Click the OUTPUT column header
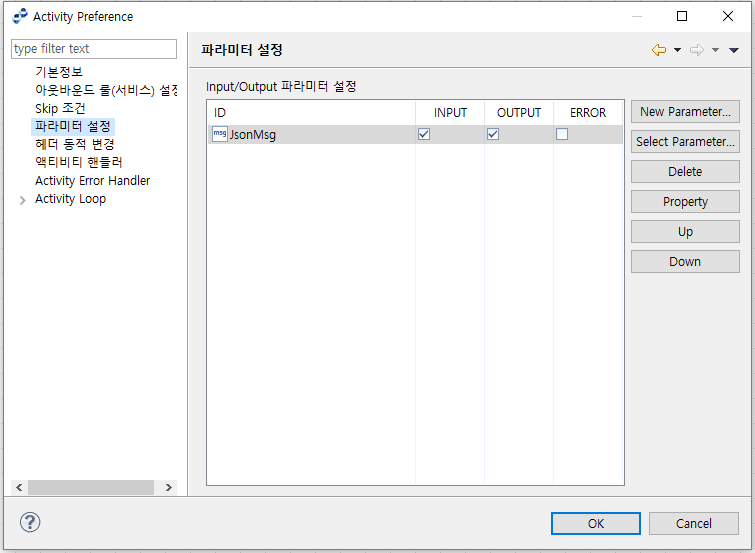This screenshot has height=553, width=755. 519,113
